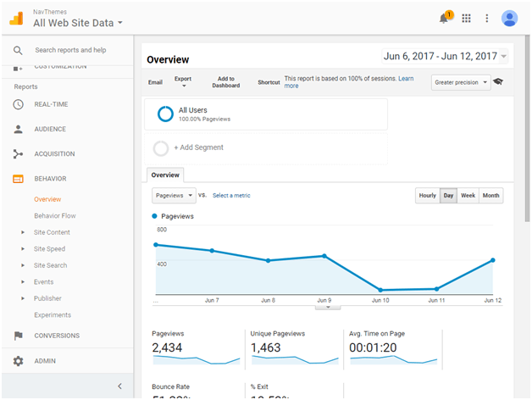Image resolution: width=532 pixels, height=400 pixels.
Task: Collapse the sidebar with the left chevron
Action: coord(119,386)
